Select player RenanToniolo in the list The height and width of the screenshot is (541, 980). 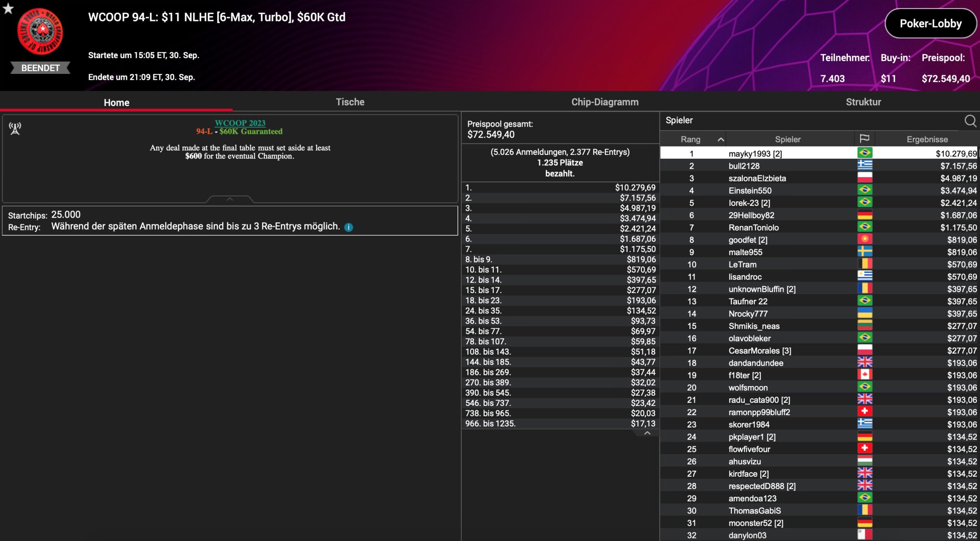819,227
